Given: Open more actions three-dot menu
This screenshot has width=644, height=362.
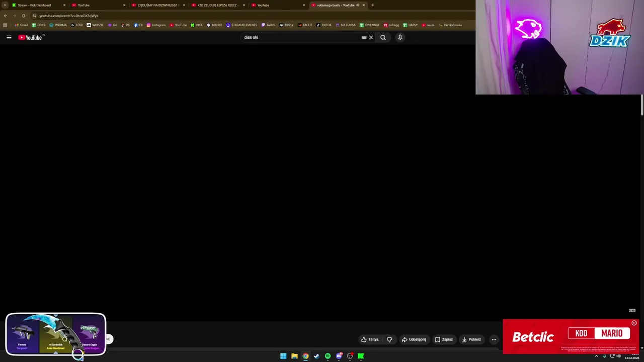Looking at the screenshot, I should tap(494, 339).
